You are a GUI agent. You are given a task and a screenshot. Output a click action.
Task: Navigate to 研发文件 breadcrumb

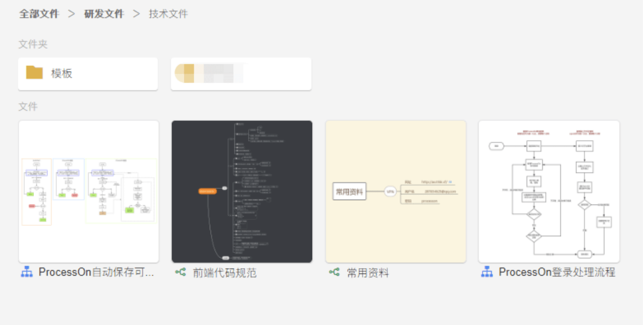point(104,14)
